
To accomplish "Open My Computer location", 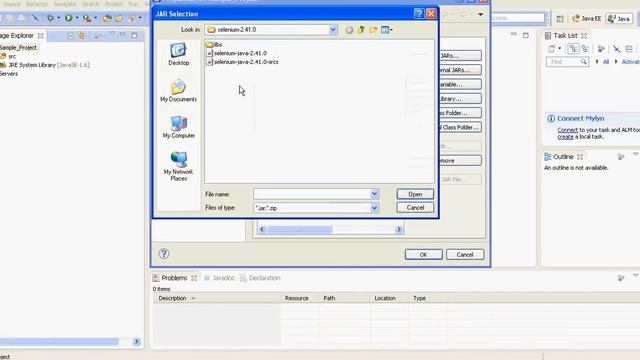I will pos(178,127).
